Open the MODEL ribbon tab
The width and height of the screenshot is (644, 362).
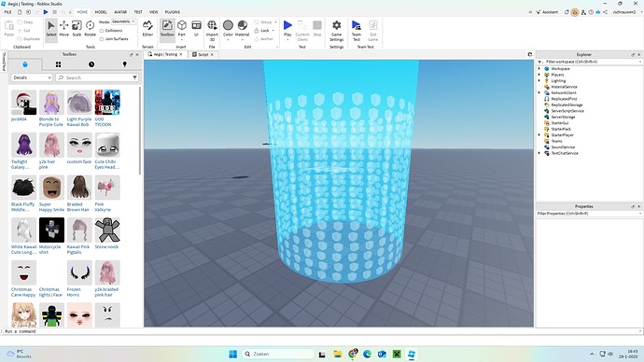click(x=101, y=12)
